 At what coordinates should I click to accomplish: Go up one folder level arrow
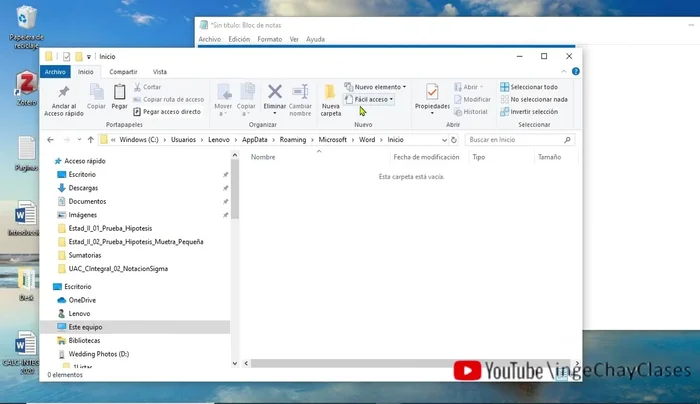(91, 140)
